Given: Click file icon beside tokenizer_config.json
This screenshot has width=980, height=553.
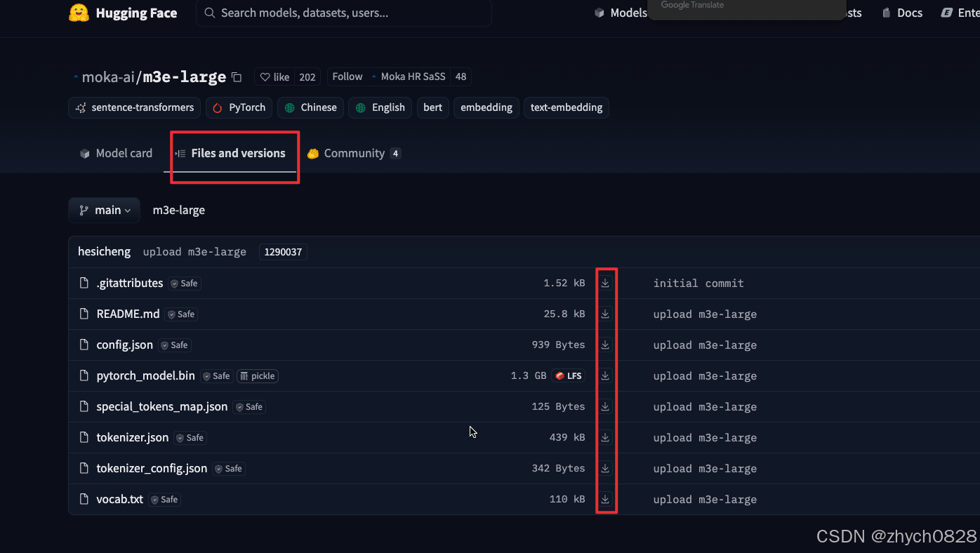Looking at the screenshot, I should (84, 468).
